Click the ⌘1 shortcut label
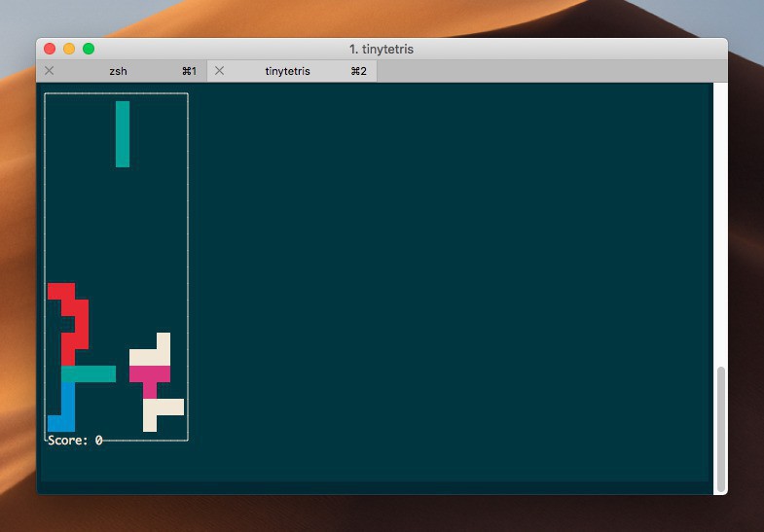This screenshot has width=764, height=532. click(x=189, y=71)
